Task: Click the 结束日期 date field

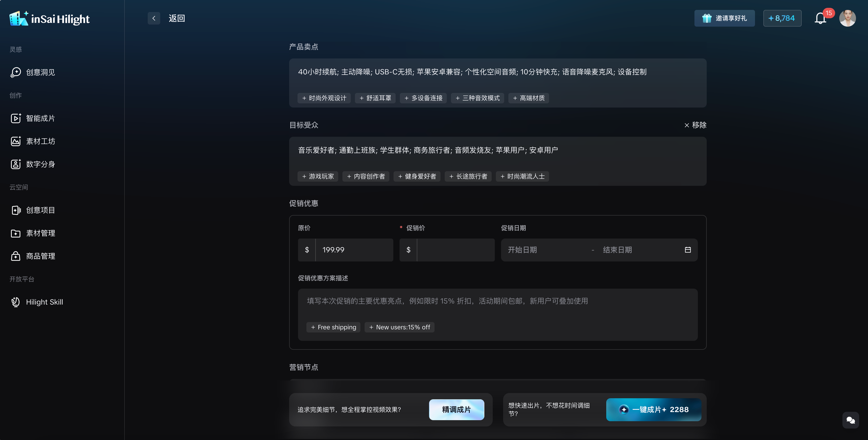Action: (640, 250)
